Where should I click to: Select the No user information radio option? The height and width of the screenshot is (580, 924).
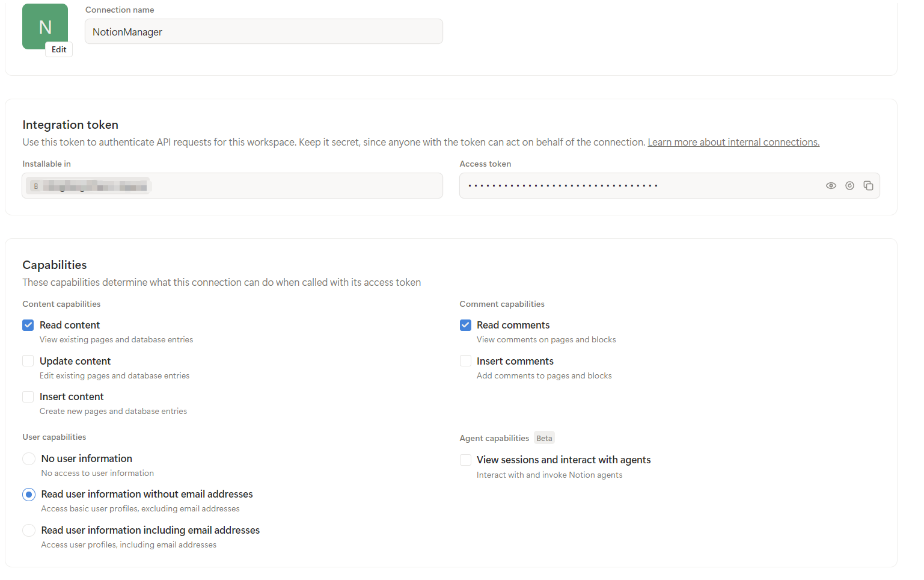pyautogui.click(x=29, y=459)
